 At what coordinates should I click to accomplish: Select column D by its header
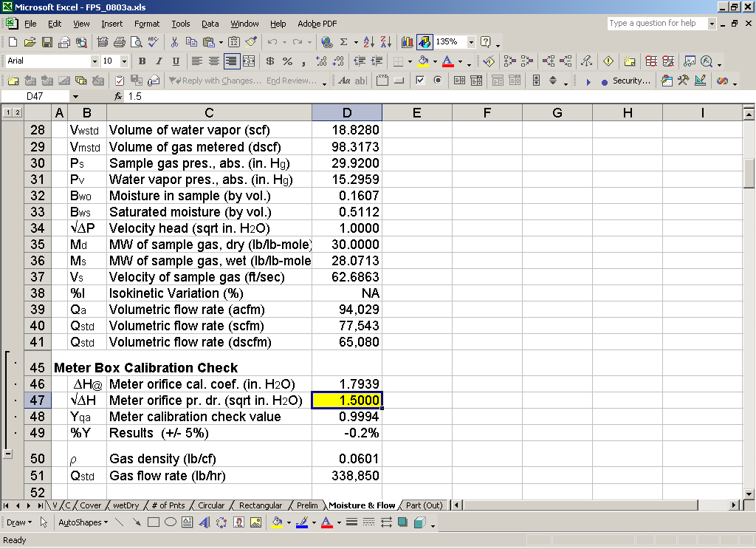click(x=347, y=113)
